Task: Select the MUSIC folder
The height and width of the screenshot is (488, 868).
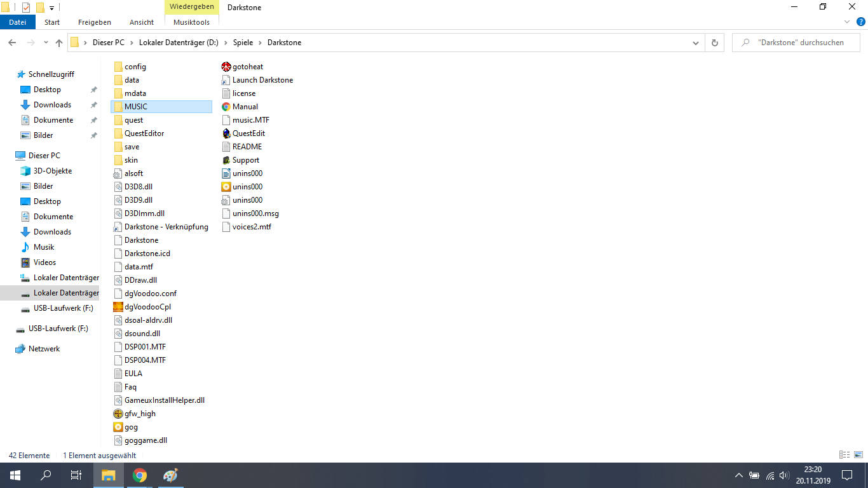Action: [x=161, y=107]
